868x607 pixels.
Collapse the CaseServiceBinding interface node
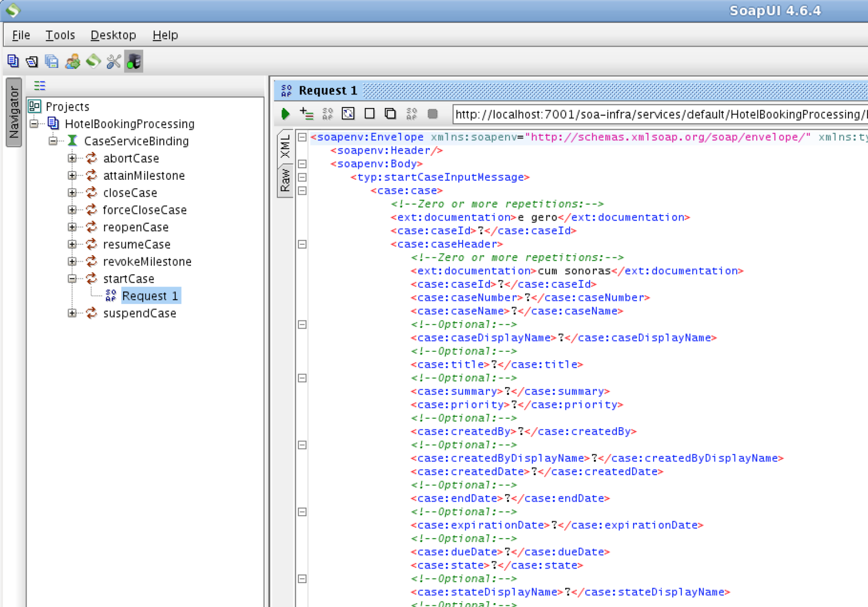(53, 141)
